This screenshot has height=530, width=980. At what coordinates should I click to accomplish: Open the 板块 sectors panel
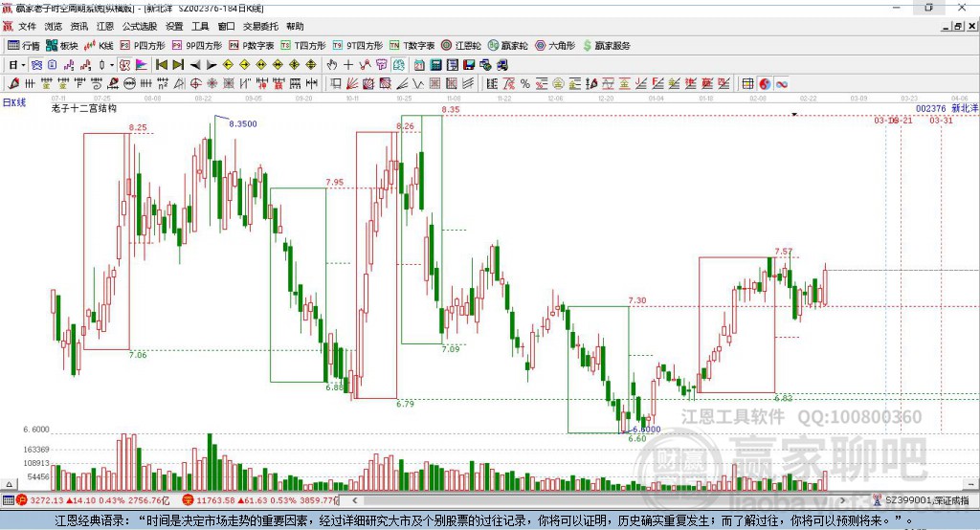coord(62,46)
